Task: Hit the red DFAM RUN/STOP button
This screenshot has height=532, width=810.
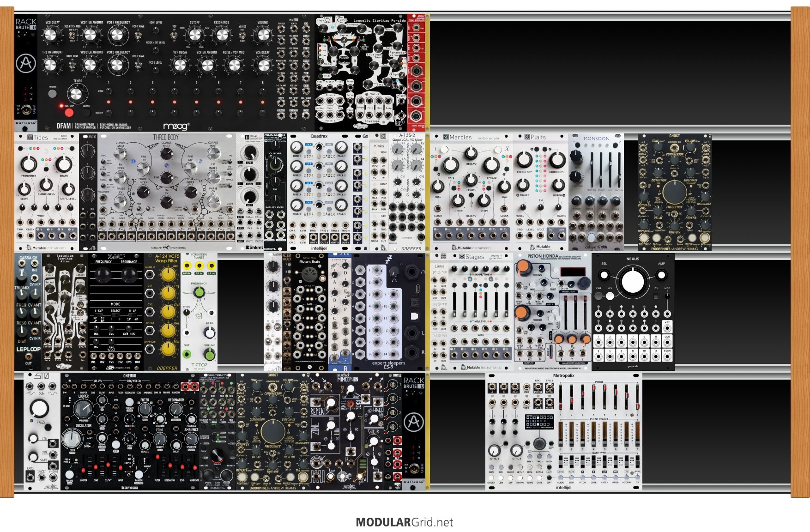Action: click(x=69, y=112)
